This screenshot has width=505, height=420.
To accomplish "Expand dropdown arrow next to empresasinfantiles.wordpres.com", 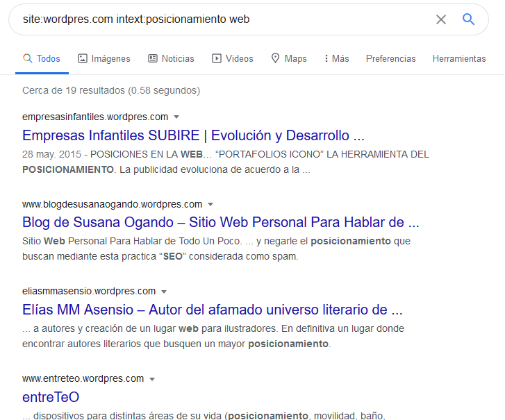I will point(176,117).
